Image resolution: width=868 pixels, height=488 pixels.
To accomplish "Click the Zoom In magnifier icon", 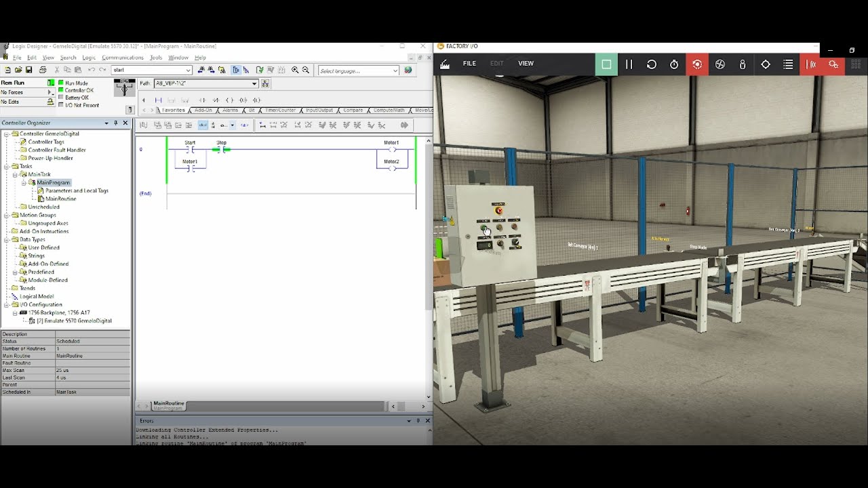I will pyautogui.click(x=295, y=70).
